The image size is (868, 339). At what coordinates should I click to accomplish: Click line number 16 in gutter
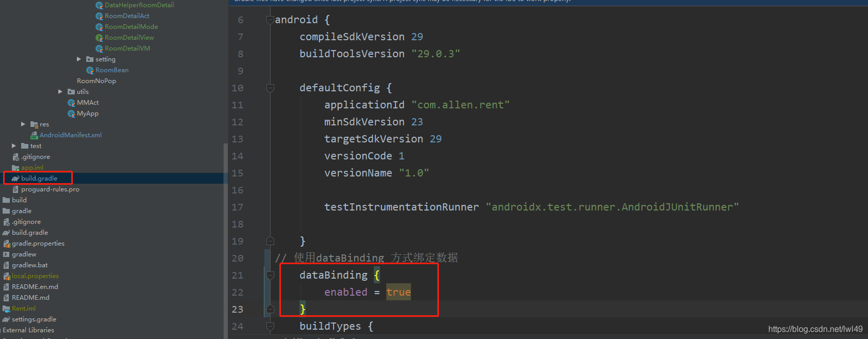[238, 190]
